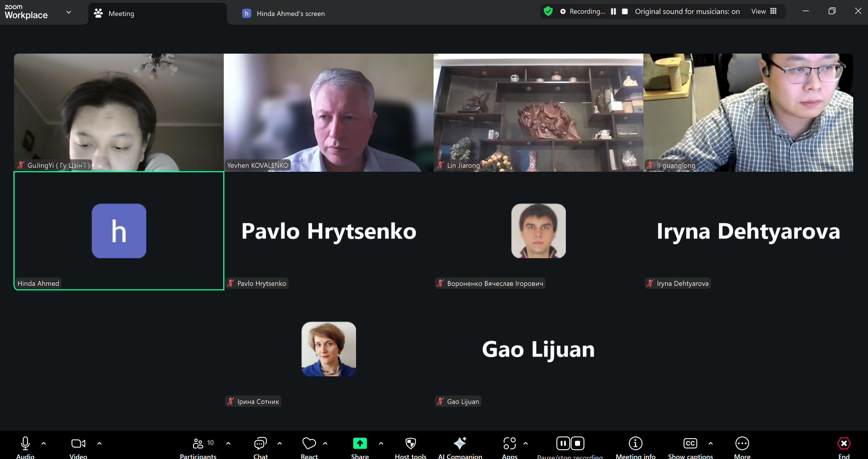
Task: Click the green encryption shield icon
Action: click(x=548, y=11)
